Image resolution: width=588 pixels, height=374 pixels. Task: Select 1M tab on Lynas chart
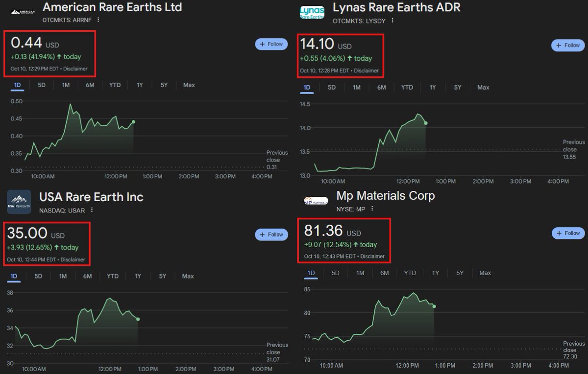(357, 88)
